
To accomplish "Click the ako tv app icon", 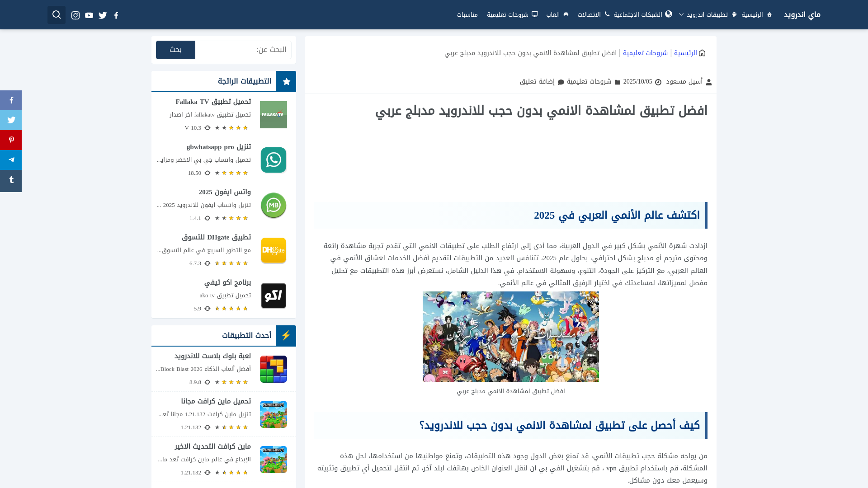I will coord(274,296).
